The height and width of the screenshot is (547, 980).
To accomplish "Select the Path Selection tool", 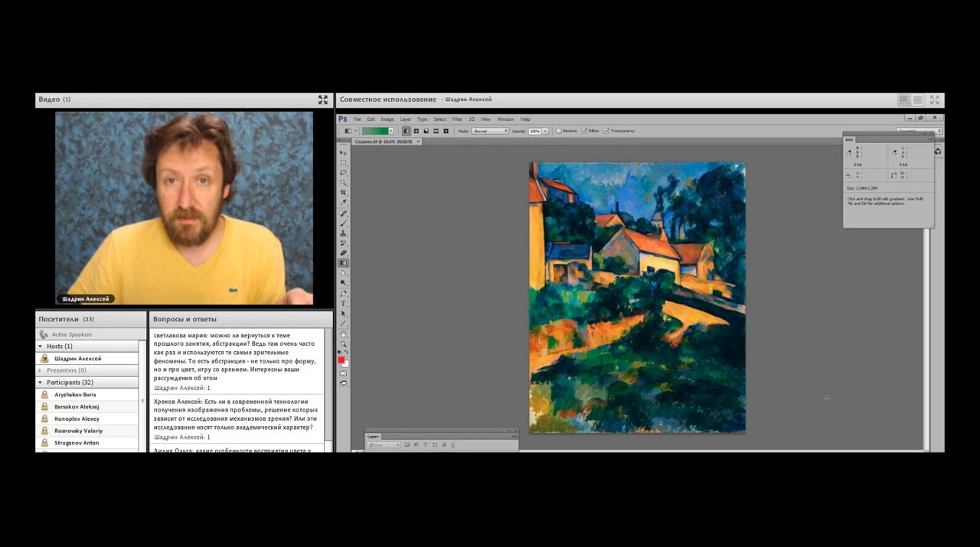I will tap(343, 314).
